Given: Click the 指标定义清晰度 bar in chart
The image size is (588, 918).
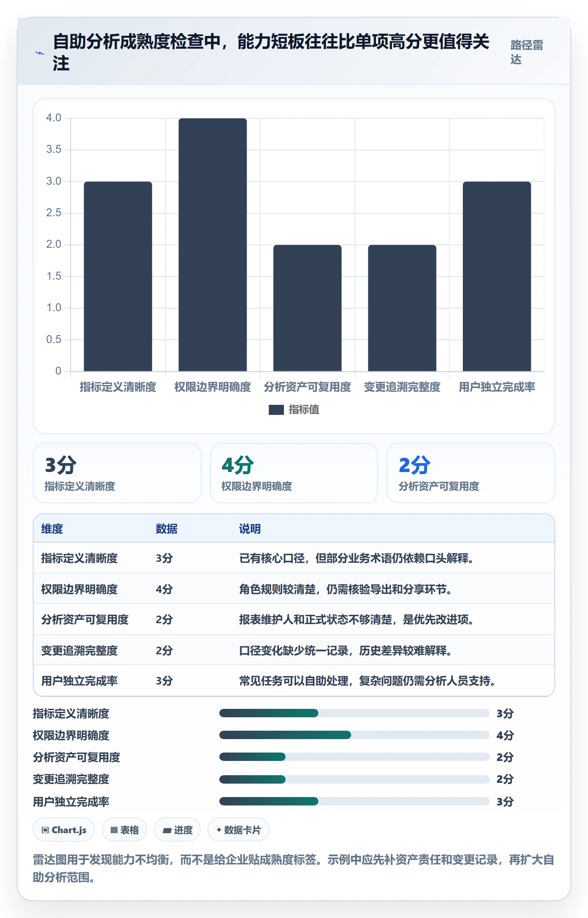Looking at the screenshot, I should (x=118, y=276).
